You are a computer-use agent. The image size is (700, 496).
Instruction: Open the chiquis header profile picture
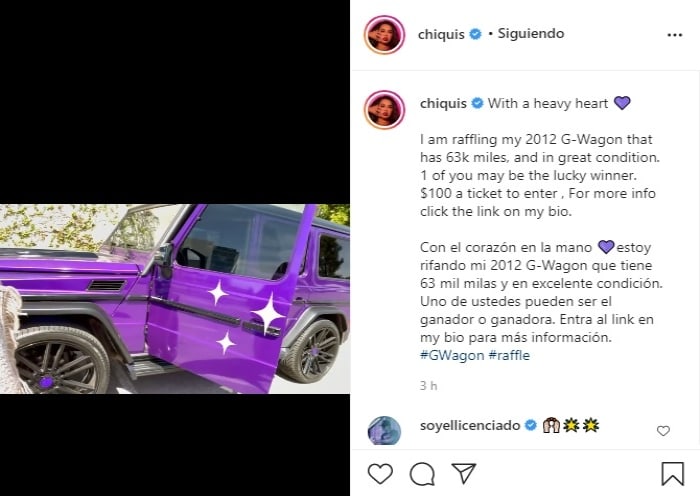click(384, 35)
